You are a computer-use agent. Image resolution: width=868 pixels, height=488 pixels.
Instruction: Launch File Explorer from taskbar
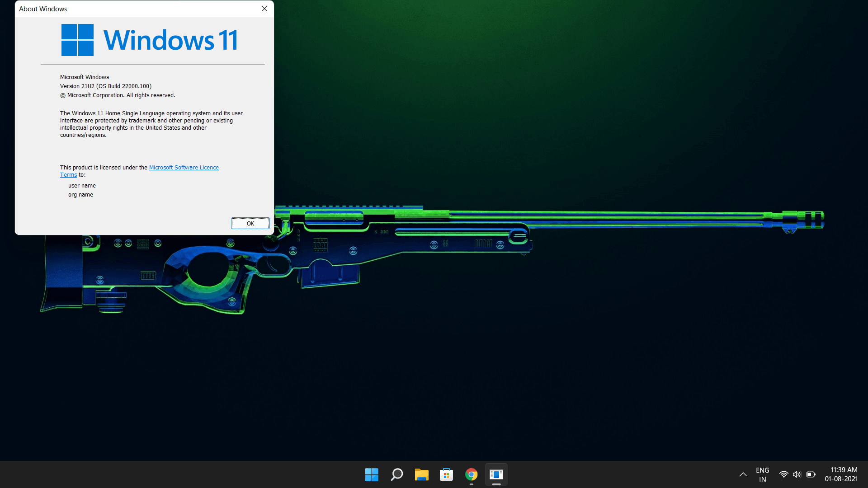(x=421, y=474)
